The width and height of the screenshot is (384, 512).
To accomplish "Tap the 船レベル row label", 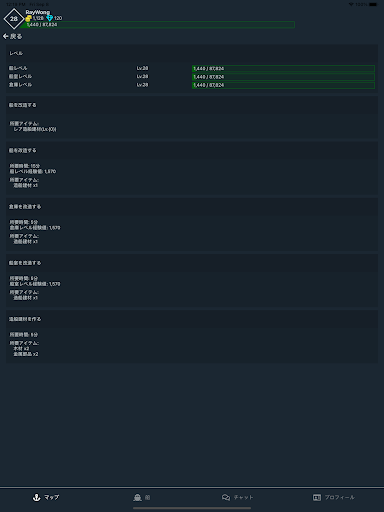I will [18, 68].
